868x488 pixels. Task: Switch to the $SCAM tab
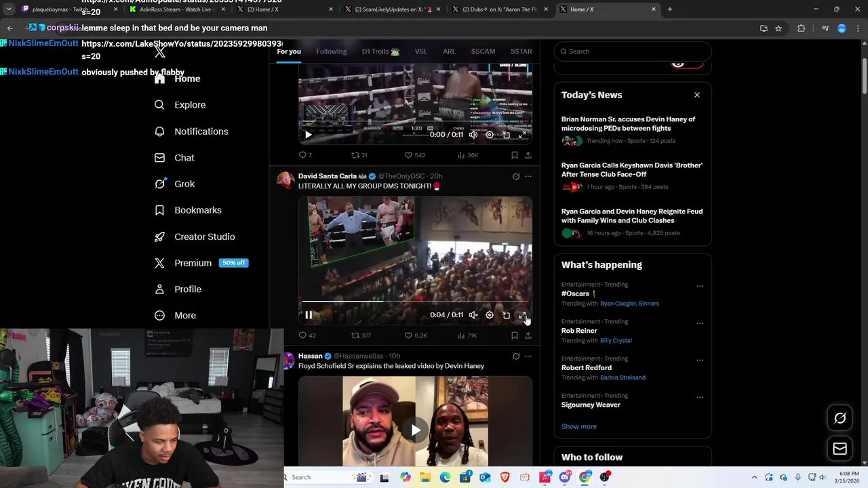(x=483, y=52)
